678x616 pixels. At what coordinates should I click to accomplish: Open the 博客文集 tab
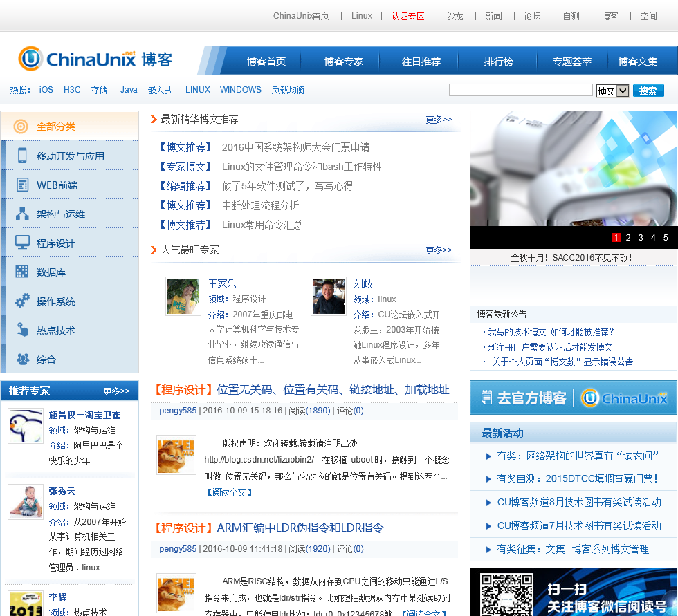[638, 62]
